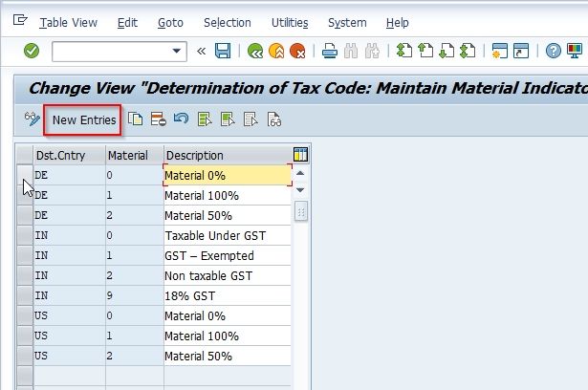Image resolution: width=588 pixels, height=390 pixels.
Task: Select the row for GST – Exempted
Action: 25,256
